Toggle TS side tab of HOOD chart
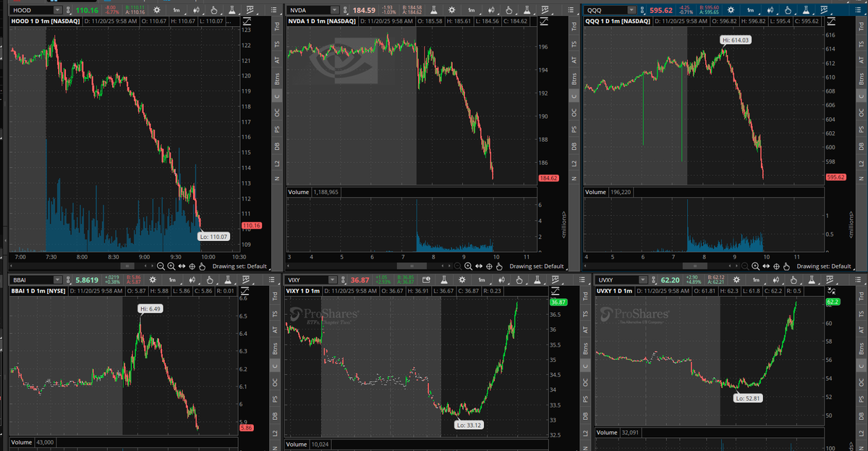868x451 pixels. [x=277, y=44]
